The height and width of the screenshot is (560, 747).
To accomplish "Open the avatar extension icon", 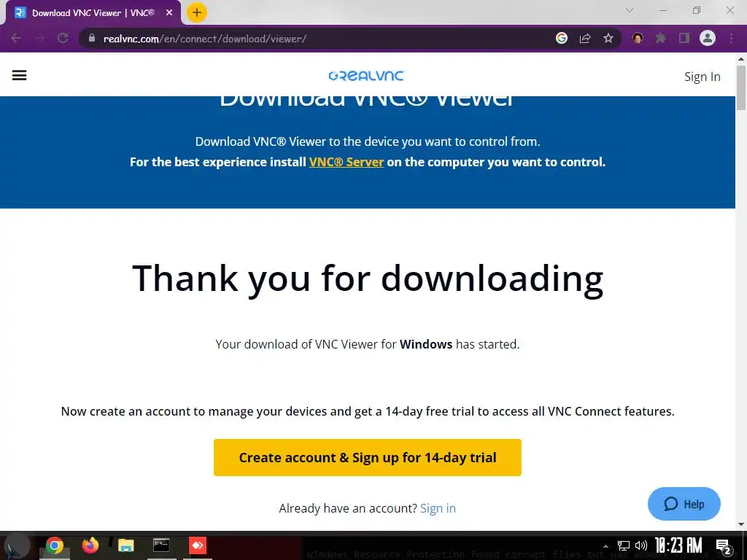I will tap(638, 38).
